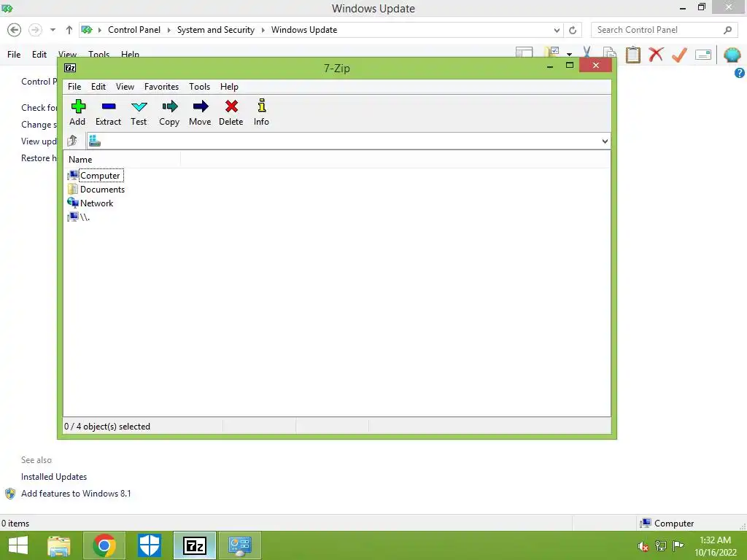Open the 7-Zip Edit menu

[x=98, y=87]
